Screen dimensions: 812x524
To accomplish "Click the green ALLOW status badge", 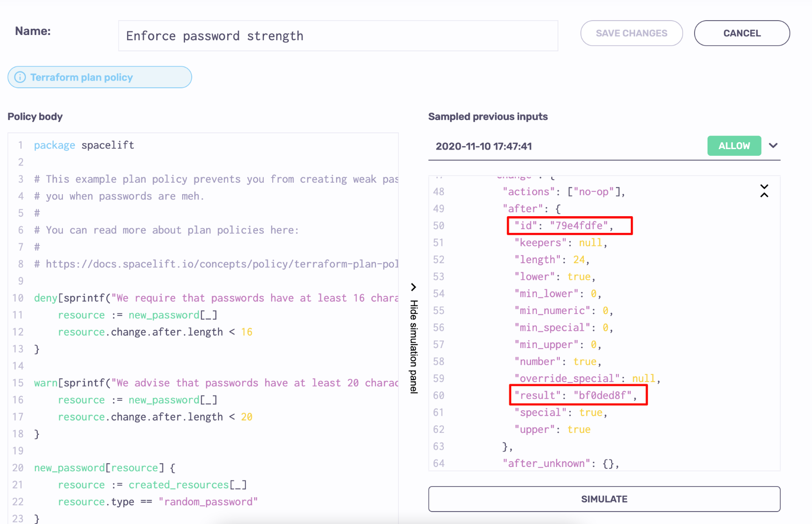I will [x=733, y=146].
